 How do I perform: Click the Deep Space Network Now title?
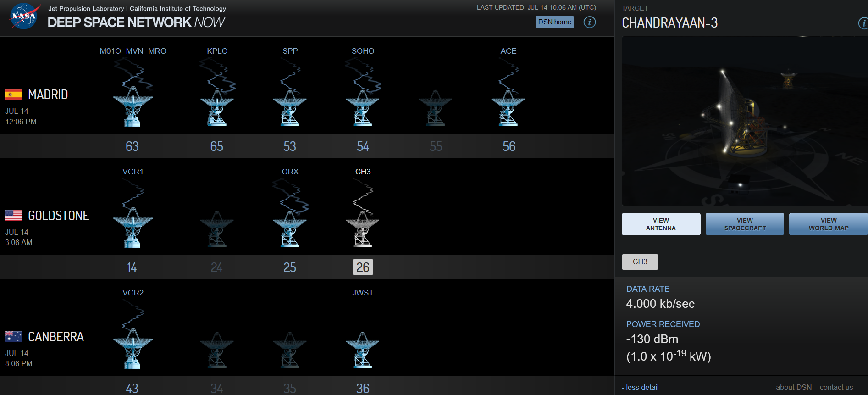(x=136, y=22)
